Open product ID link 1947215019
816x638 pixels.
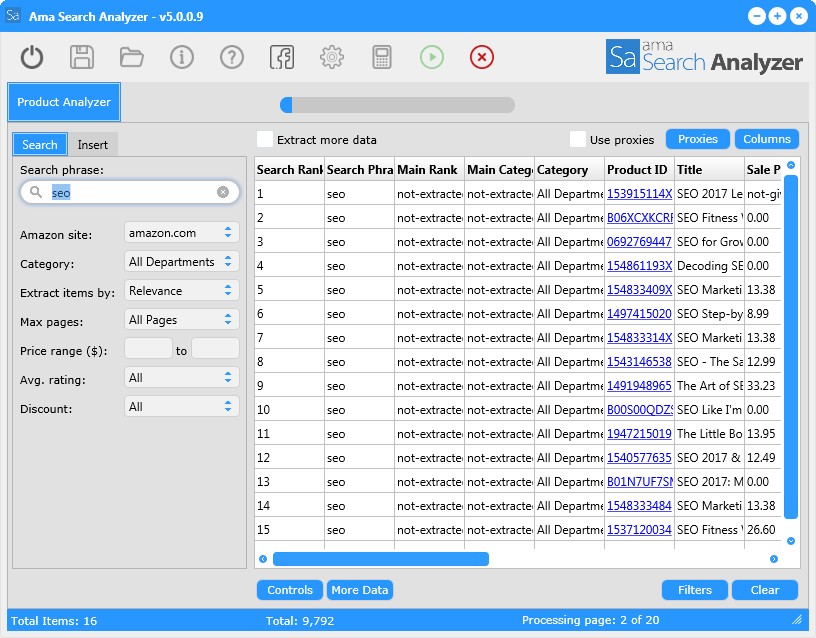[x=639, y=433]
